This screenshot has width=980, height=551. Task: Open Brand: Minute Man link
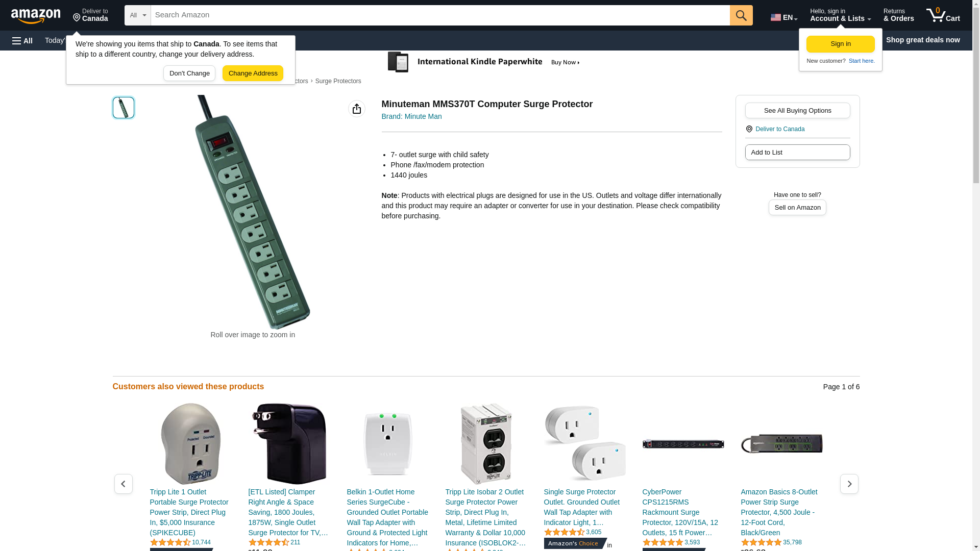pos(411,116)
